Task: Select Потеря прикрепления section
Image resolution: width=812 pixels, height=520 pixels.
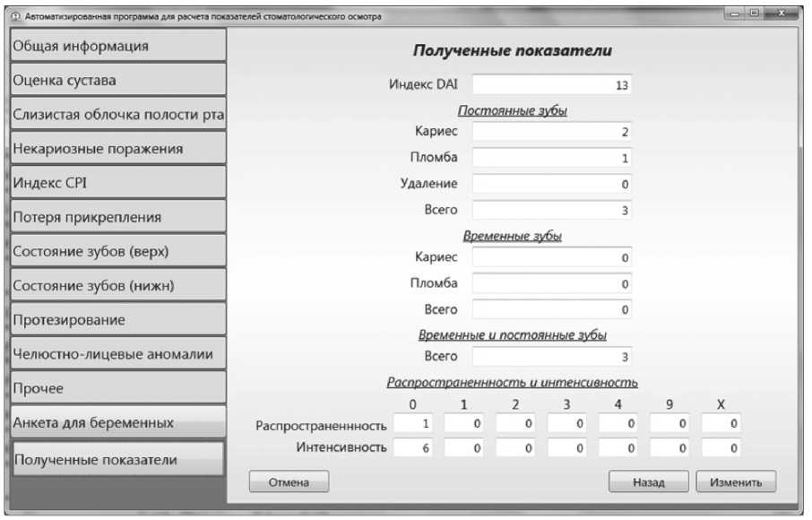Action: (x=118, y=216)
